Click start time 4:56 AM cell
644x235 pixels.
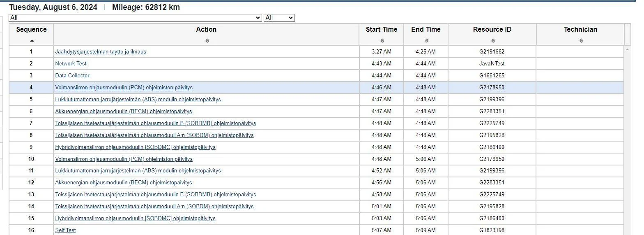coord(382,183)
